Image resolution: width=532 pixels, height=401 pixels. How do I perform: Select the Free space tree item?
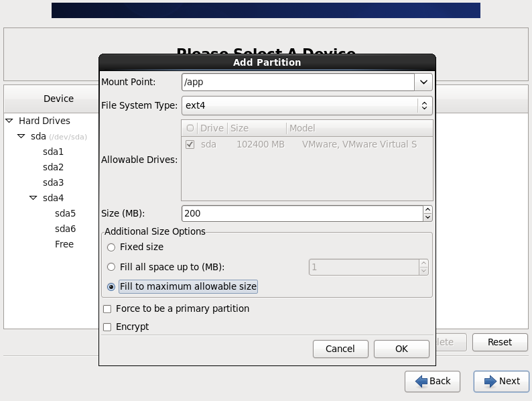(x=64, y=244)
